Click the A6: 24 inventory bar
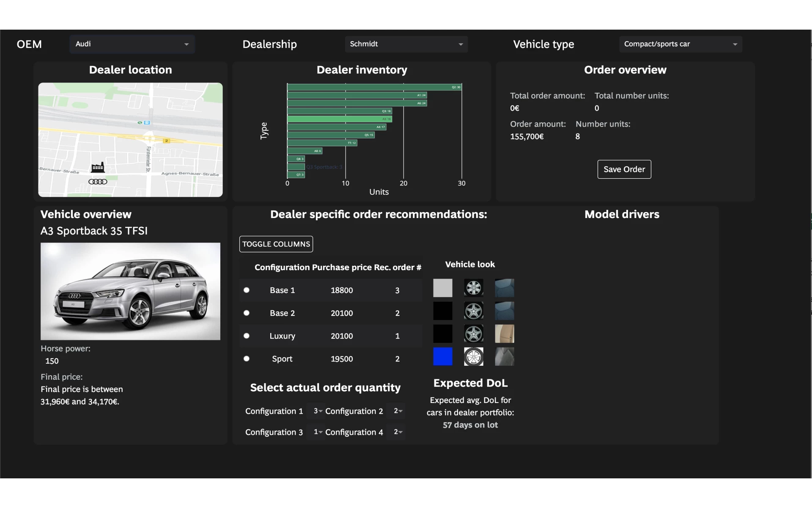Image resolution: width=812 pixels, height=508 pixels. pyautogui.click(x=357, y=103)
